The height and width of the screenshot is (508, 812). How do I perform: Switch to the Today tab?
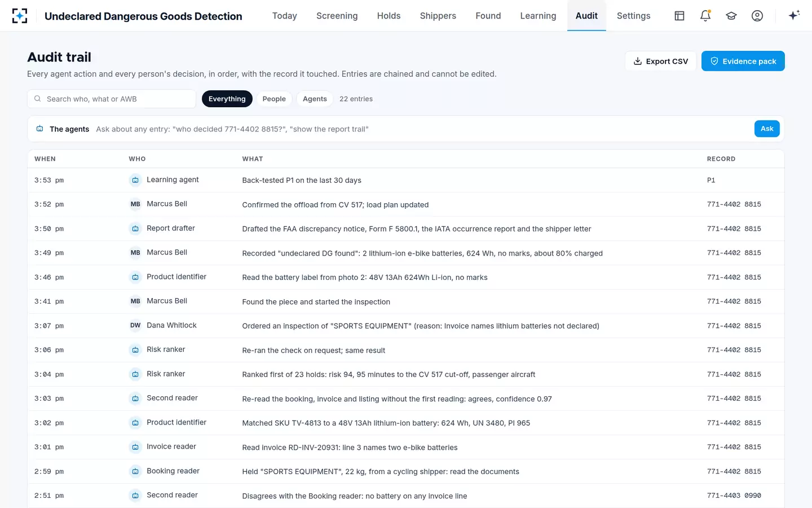[x=284, y=16]
